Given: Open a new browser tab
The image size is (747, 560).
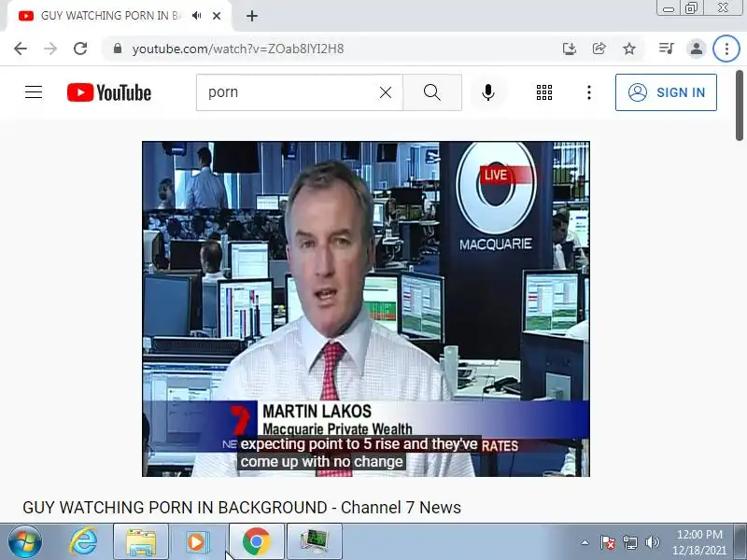Looking at the screenshot, I should (252, 16).
